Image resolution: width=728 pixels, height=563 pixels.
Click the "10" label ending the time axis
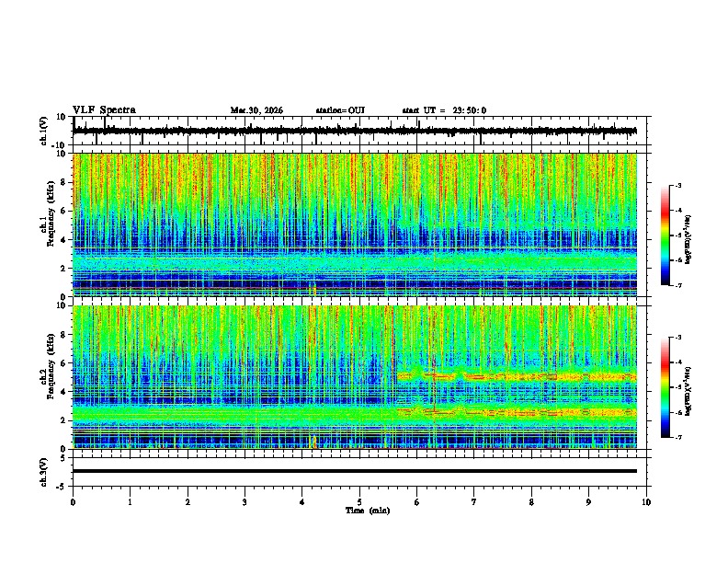[646, 502]
